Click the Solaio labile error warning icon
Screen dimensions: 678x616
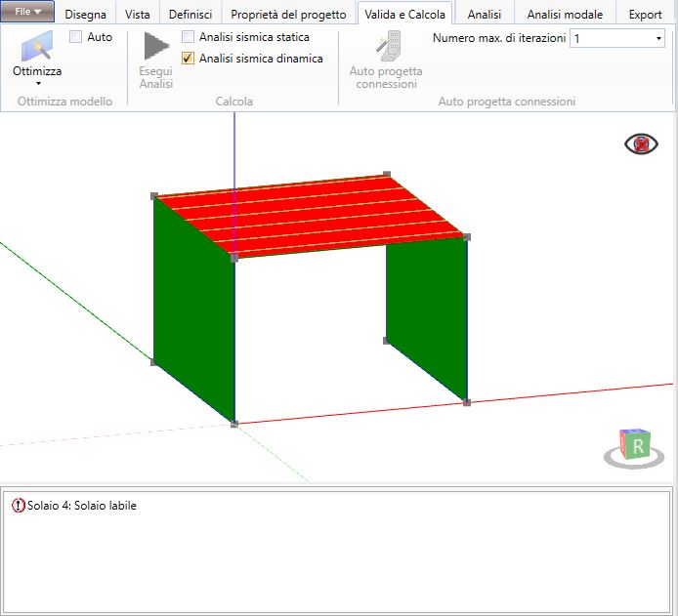18,505
